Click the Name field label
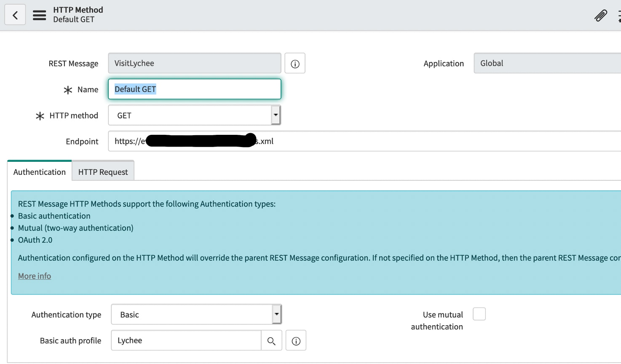Viewport: 621px width, 364px height. pyautogui.click(x=88, y=90)
